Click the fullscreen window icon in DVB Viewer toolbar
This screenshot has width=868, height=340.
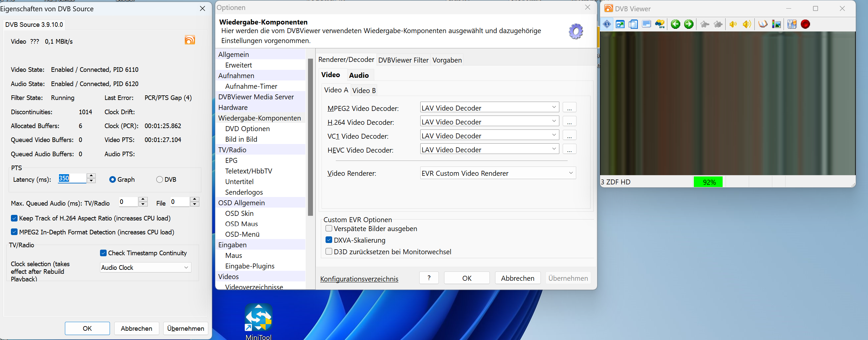point(620,24)
